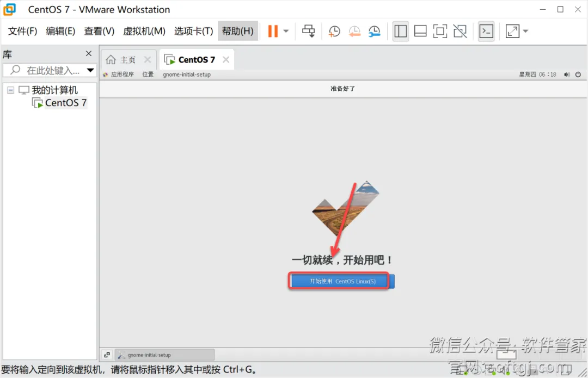The image size is (588, 378).
Task: Click the VMware Workstation app icon
Action: click(10, 9)
